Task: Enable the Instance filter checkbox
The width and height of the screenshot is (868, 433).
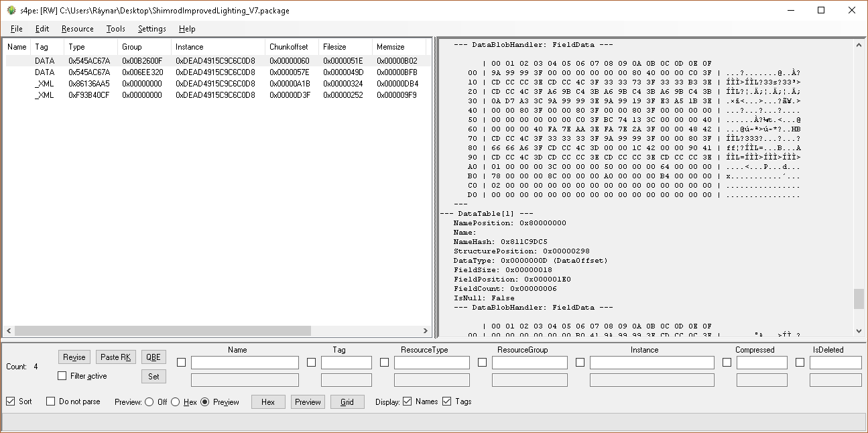Action: click(x=580, y=363)
